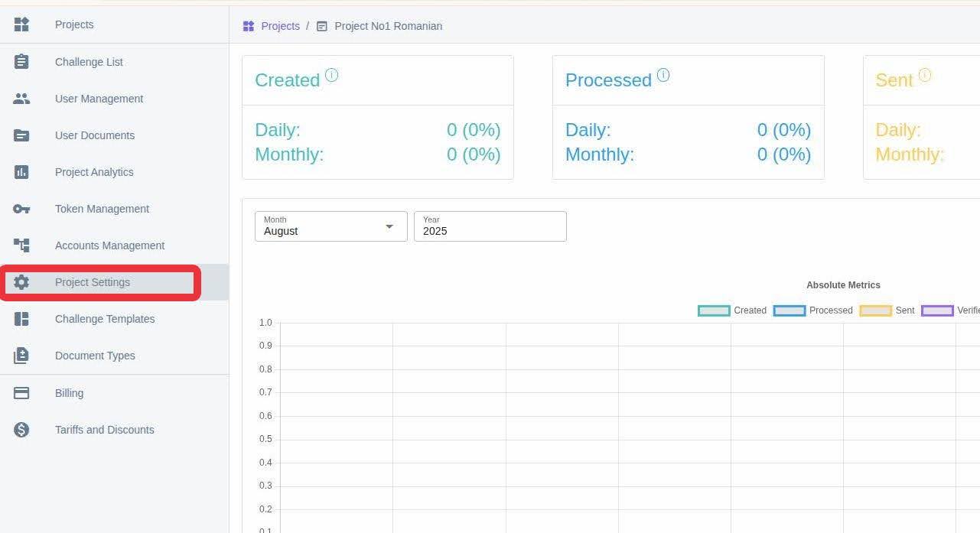Click the User Management people icon
This screenshot has height=533, width=980.
(21, 99)
